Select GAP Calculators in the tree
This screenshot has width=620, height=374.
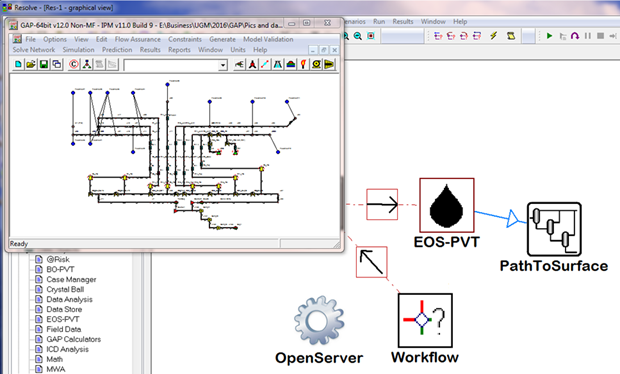[74, 339]
